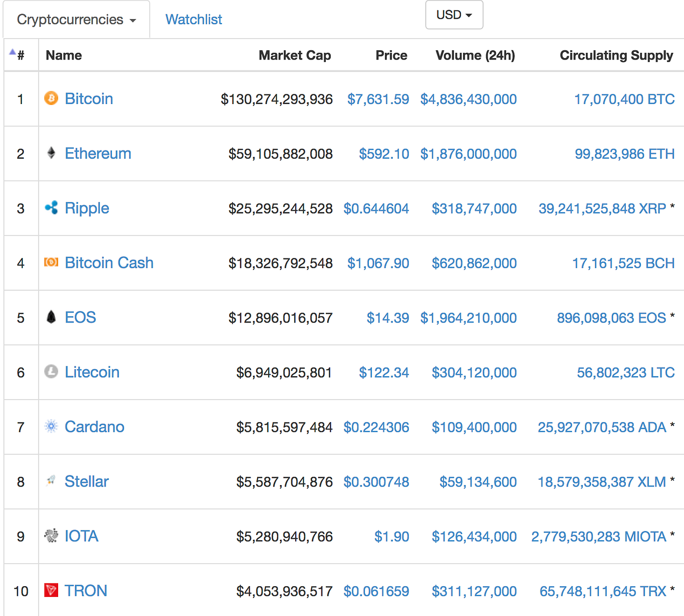Click EOS price $14.39
The width and height of the screenshot is (684, 616).
coord(388,318)
